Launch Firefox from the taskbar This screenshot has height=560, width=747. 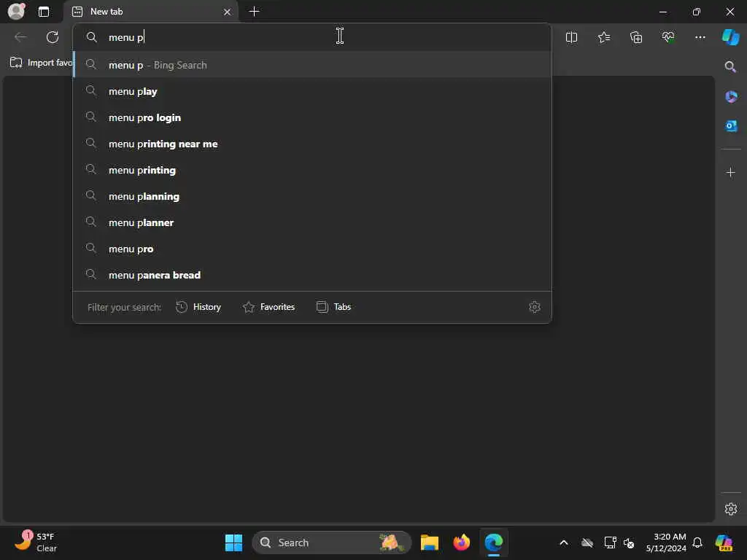pos(461,542)
